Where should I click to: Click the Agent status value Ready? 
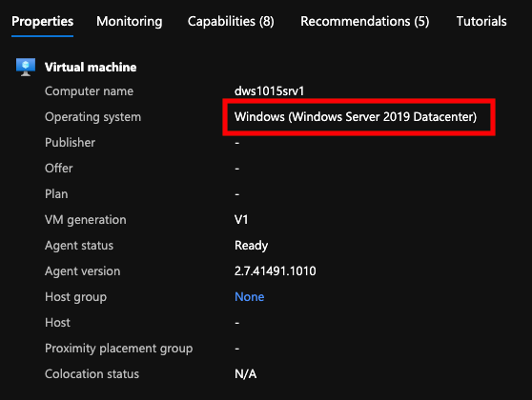coord(251,246)
